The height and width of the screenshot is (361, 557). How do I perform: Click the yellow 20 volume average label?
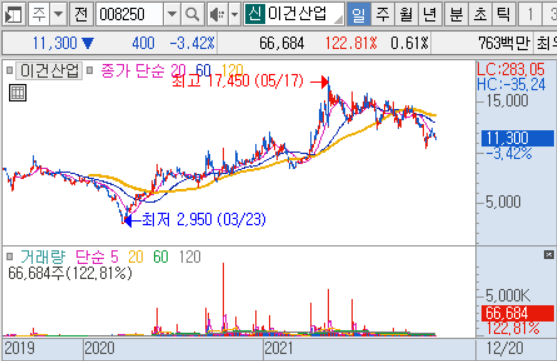tap(136, 257)
